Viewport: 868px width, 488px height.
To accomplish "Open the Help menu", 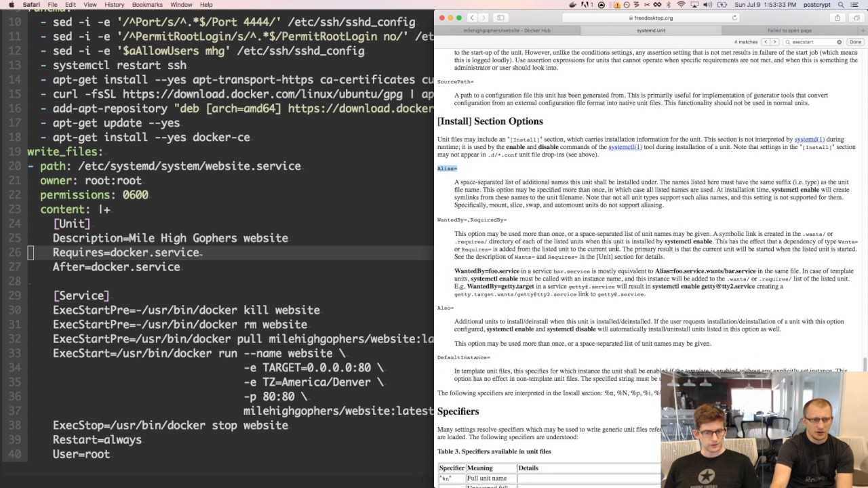I will [206, 5].
